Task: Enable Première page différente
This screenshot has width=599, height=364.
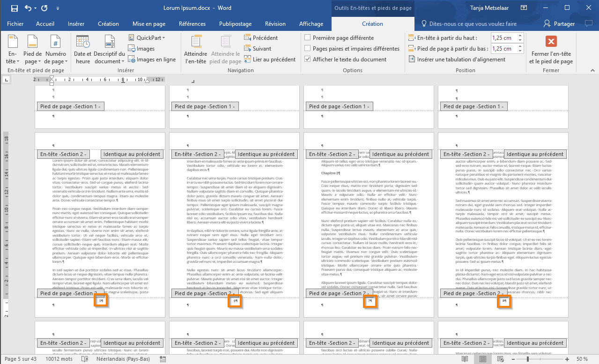Action: coord(339,38)
